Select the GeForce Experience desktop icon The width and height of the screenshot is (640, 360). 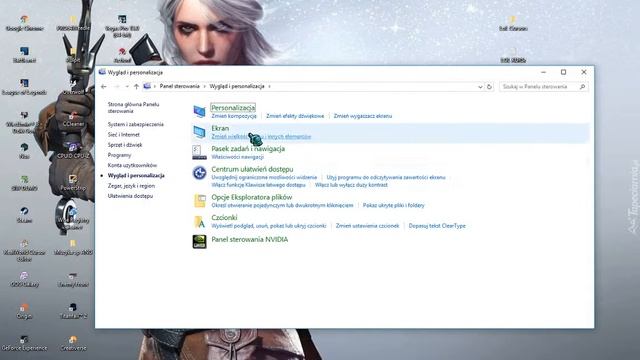(24, 343)
